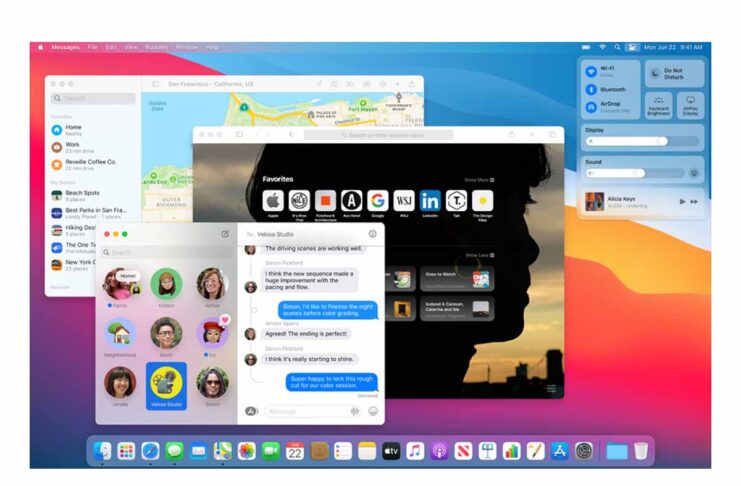Open Neighborhood pinned conversation
Viewport: 741px width, 486px height.
point(120,337)
